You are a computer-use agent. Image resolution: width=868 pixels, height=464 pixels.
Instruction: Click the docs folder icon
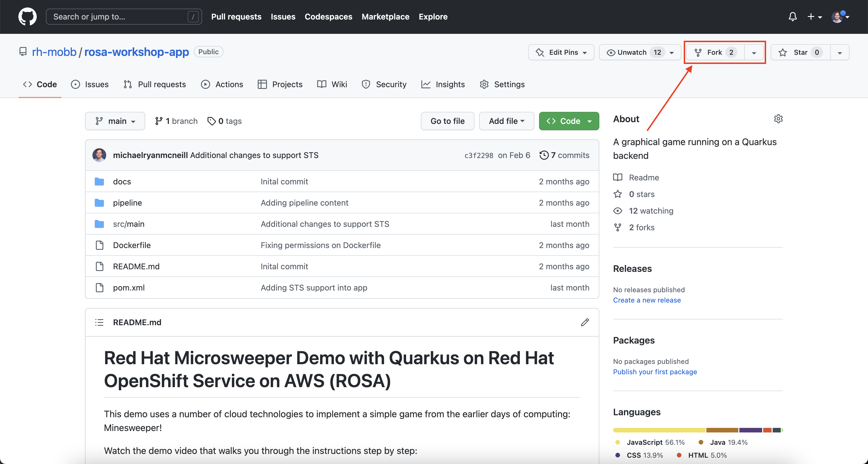point(99,182)
